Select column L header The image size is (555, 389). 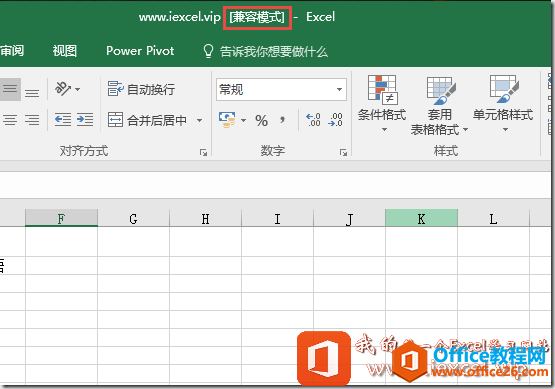coord(493,218)
